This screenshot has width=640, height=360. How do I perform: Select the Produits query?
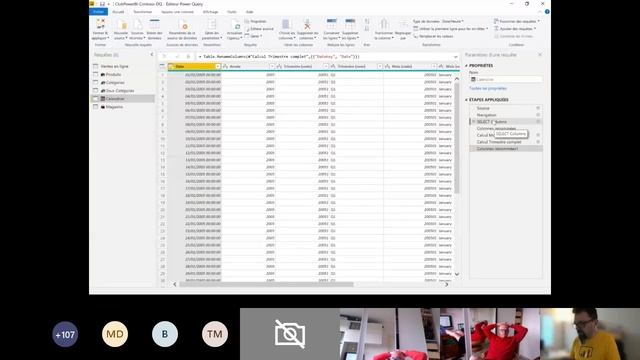coord(122,74)
